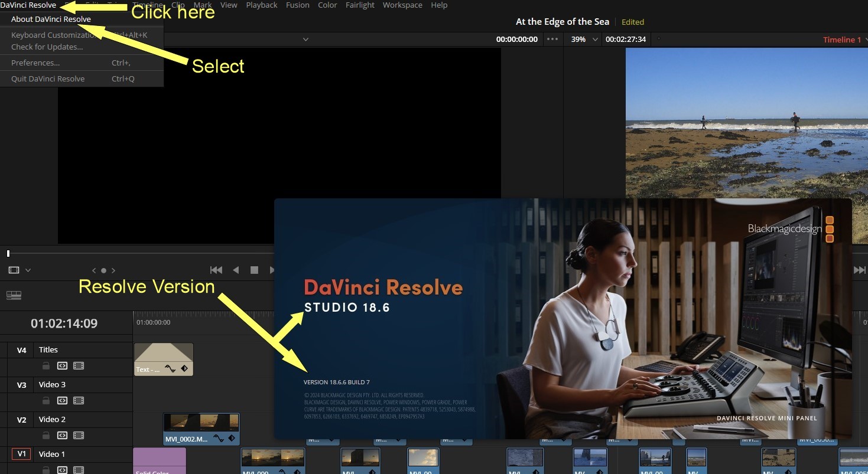This screenshot has width=868, height=474.
Task: Stop source viewer playback
Action: click(x=254, y=270)
